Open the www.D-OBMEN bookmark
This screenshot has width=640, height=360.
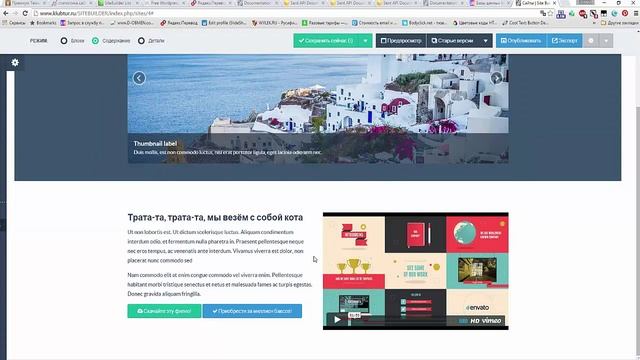click(132, 23)
